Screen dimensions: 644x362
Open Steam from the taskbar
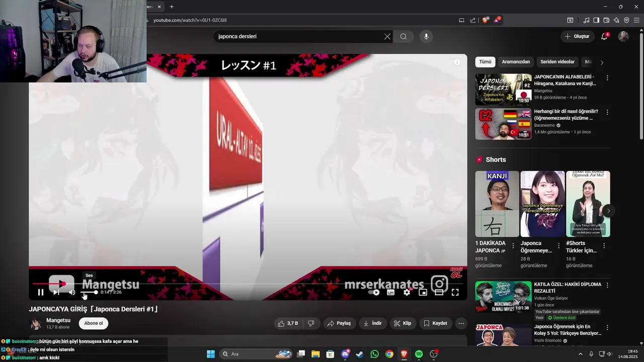pyautogui.click(x=360, y=354)
